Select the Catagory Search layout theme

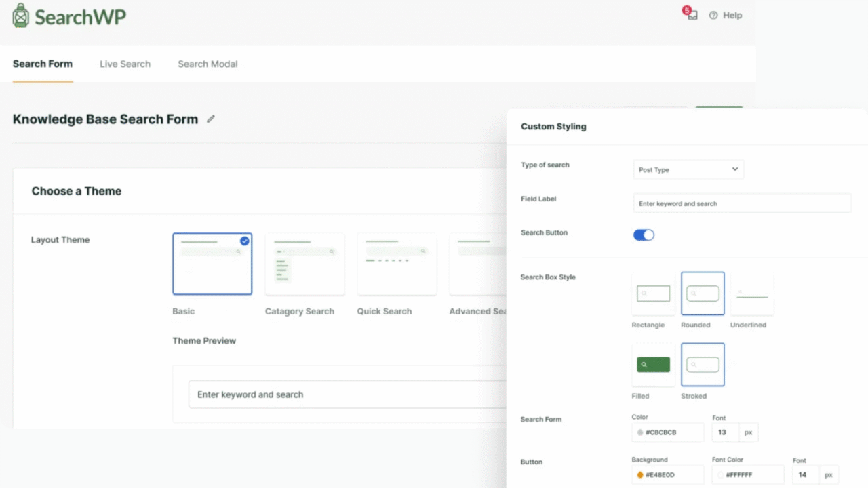point(304,264)
